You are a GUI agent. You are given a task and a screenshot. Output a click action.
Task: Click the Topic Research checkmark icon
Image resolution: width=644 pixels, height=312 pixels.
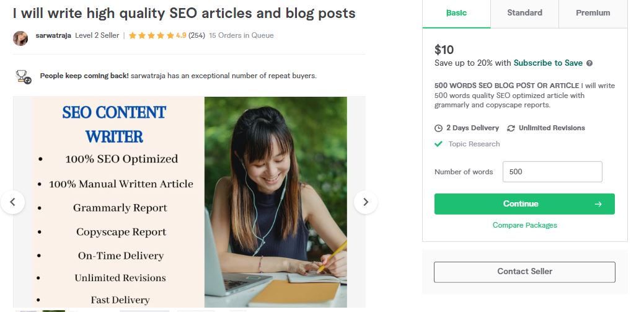pos(439,144)
